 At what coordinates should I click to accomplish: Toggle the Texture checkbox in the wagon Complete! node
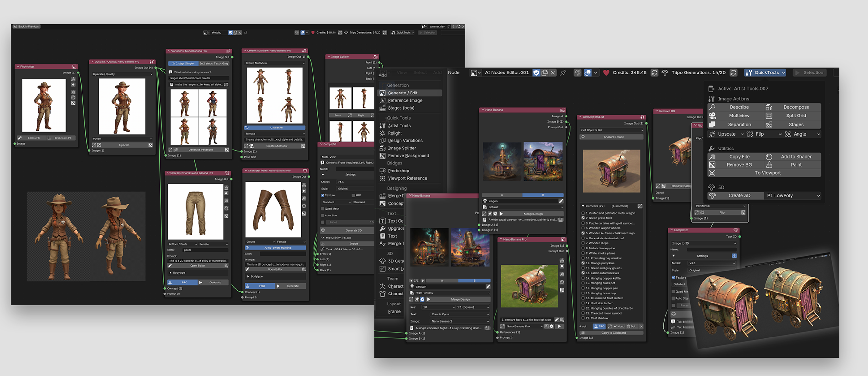coord(673,278)
